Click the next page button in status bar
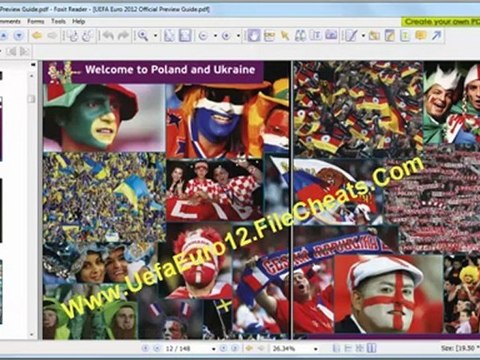This screenshot has width=480, height=360. pyautogui.click(x=223, y=348)
